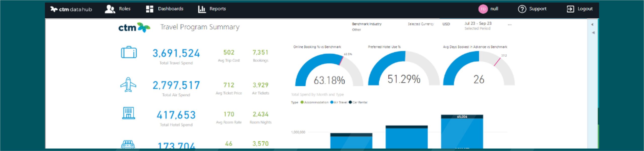The image size is (644, 151).
Task: Click the Support question mark icon
Action: click(522, 9)
